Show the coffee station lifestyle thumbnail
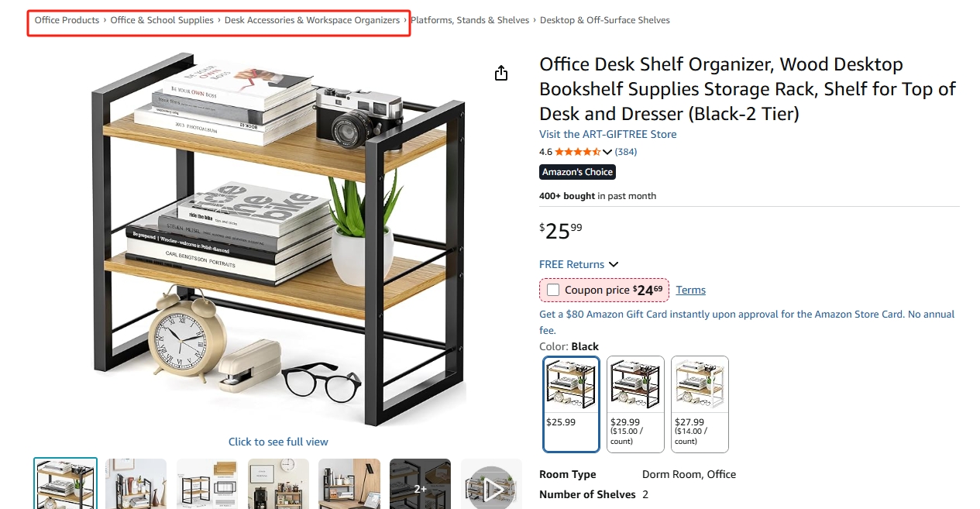Image resolution: width=980 pixels, height=509 pixels. click(x=278, y=486)
